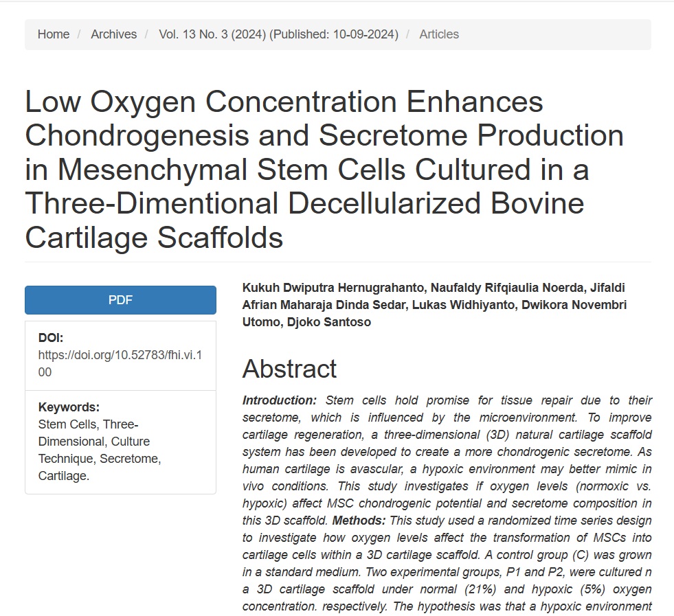Screen dimensions: 674x616
Task: Click the bold Introduction: word in abstract
Action: point(280,400)
